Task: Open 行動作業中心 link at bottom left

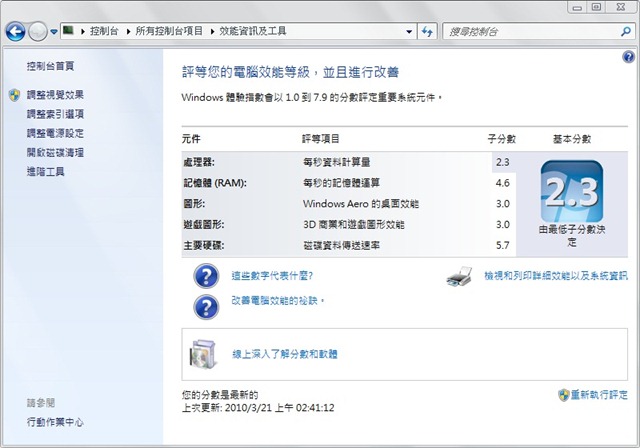Action: tap(55, 422)
